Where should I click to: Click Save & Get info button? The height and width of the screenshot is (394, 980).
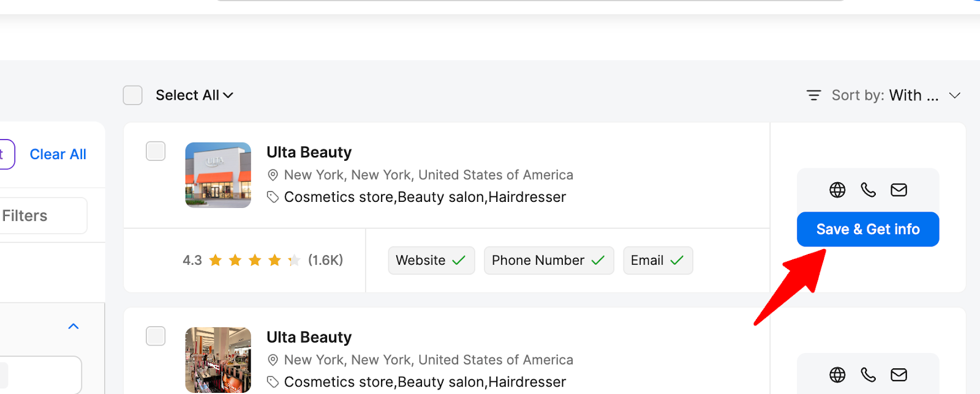(x=868, y=229)
